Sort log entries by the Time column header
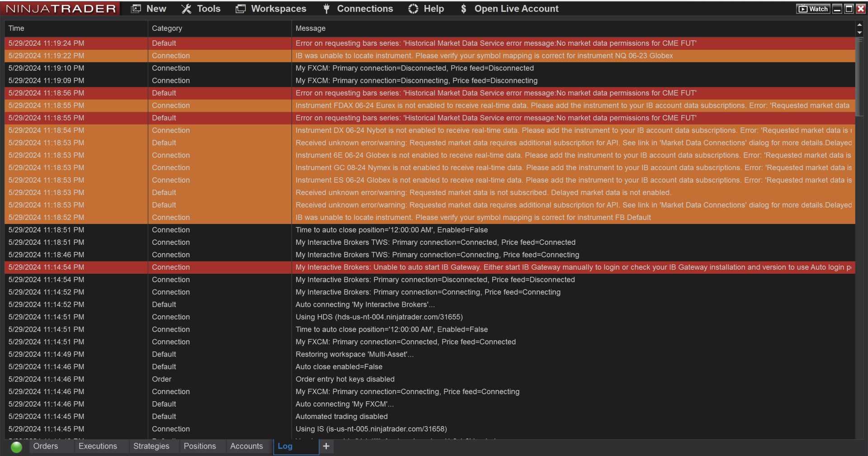Viewport: 868px width, 456px height. [x=16, y=28]
